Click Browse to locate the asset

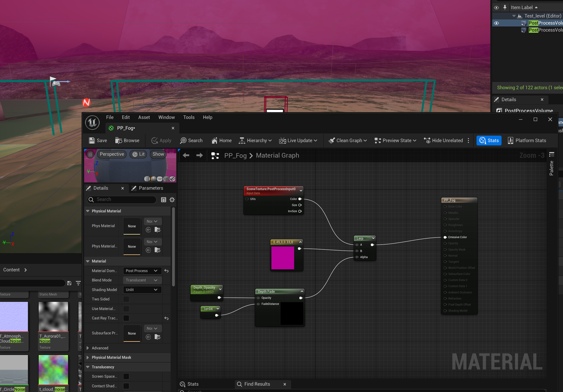coord(127,141)
